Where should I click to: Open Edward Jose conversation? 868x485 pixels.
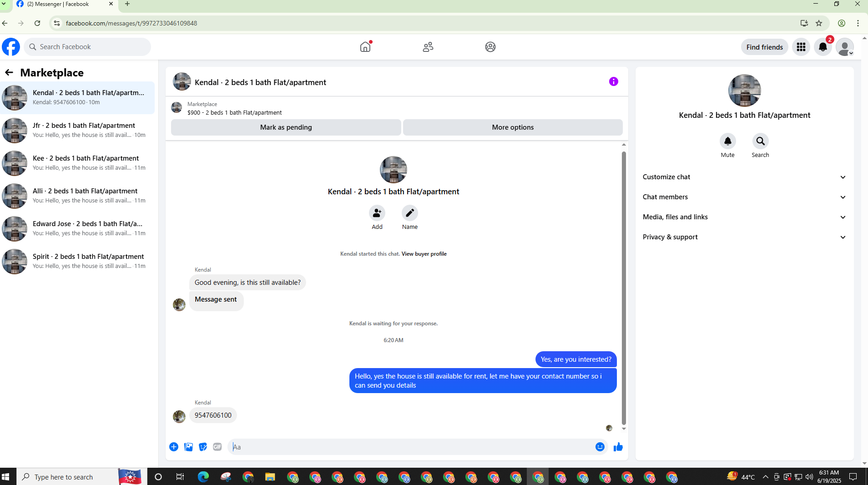(77, 229)
